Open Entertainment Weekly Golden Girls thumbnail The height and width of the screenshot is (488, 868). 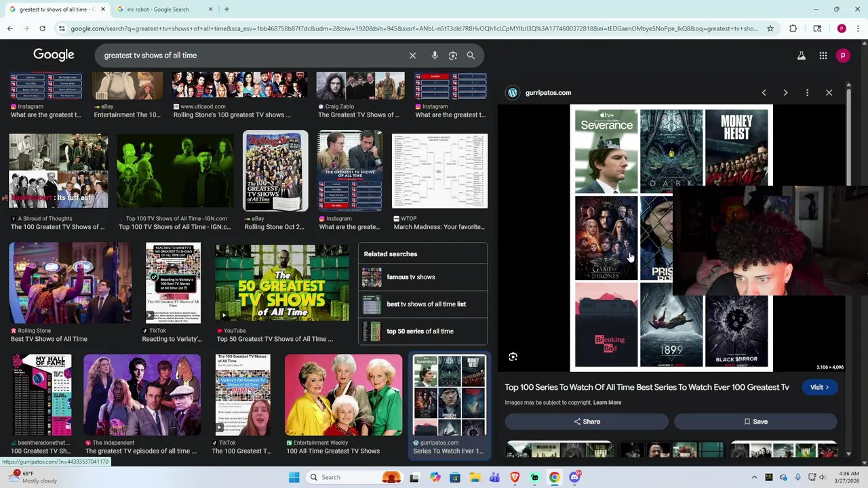343,394
